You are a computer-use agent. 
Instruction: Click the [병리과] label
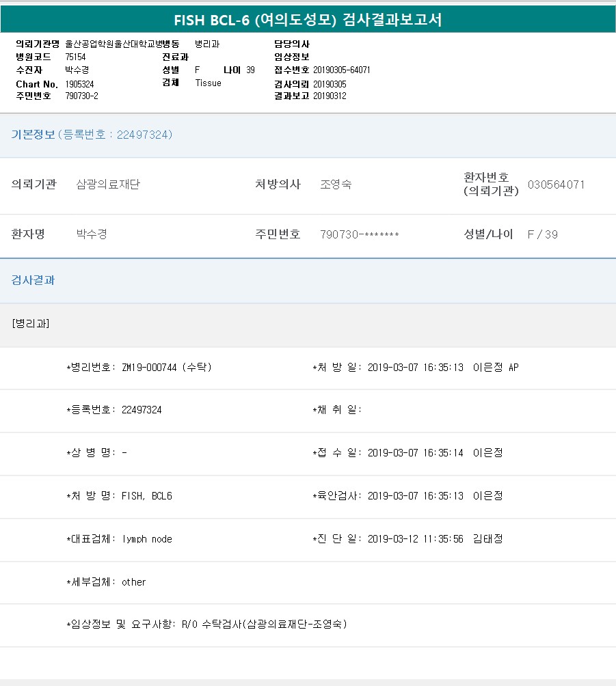click(31, 323)
